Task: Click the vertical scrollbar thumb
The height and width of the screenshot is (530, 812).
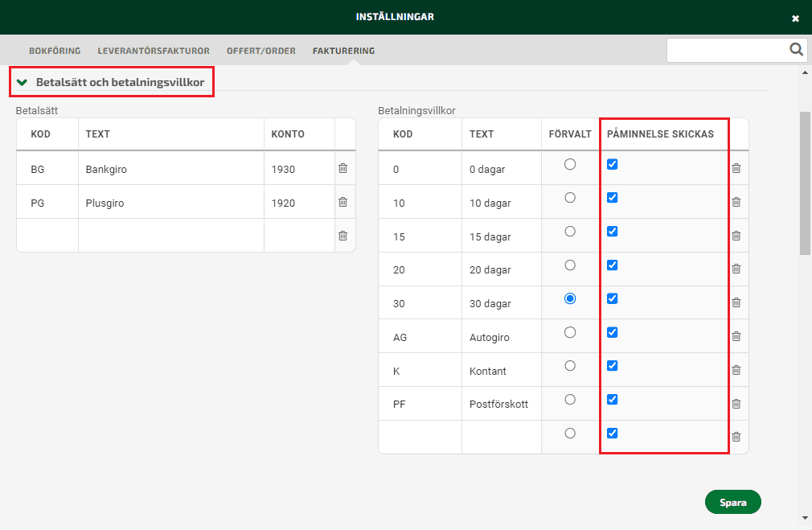Action: [x=805, y=183]
